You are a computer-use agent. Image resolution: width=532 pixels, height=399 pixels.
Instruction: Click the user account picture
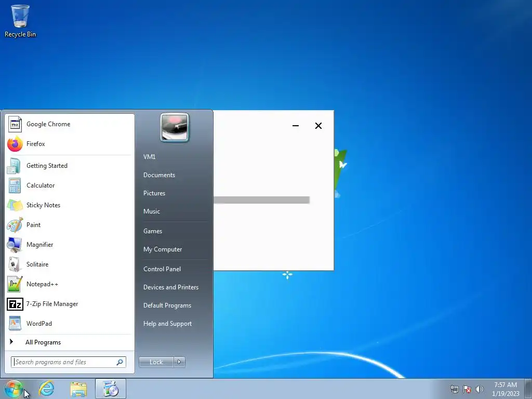[x=175, y=127]
